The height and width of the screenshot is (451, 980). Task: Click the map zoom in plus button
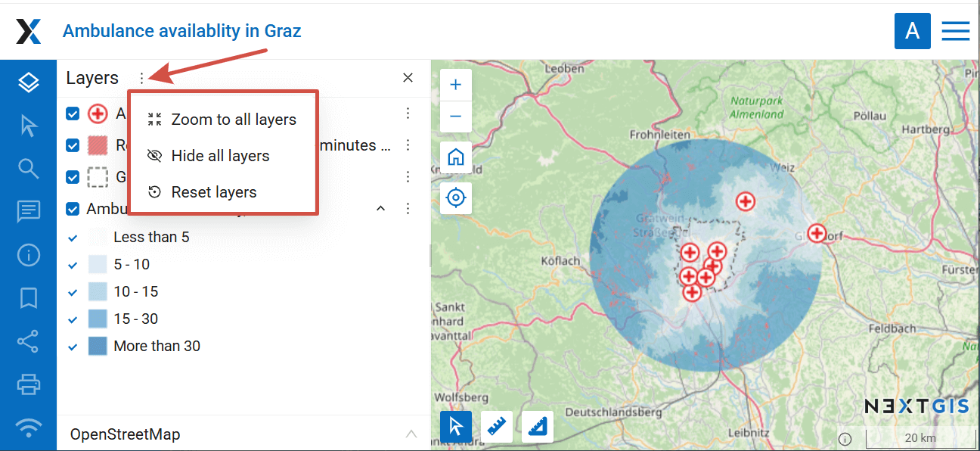tap(455, 86)
